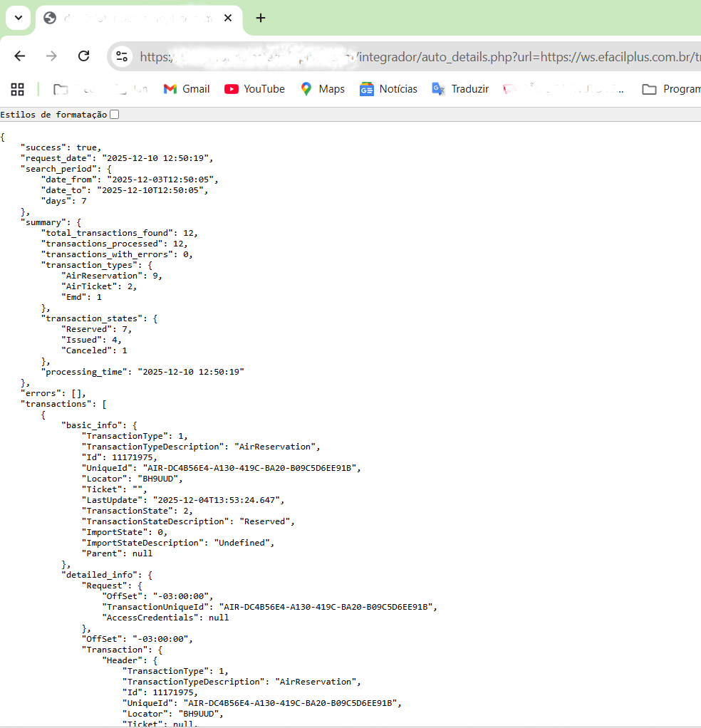
Task: Open a new browser tab
Action: 261,18
